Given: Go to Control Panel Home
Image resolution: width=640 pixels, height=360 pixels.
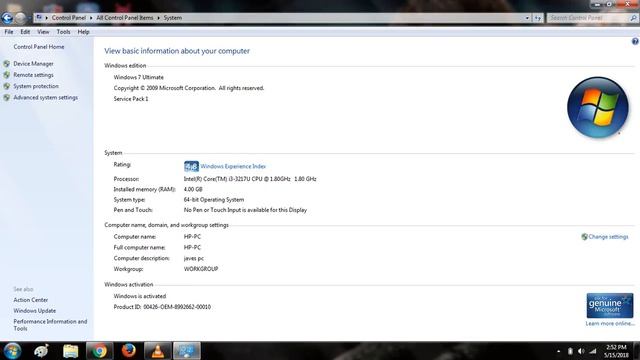Looking at the screenshot, I should (x=39, y=47).
